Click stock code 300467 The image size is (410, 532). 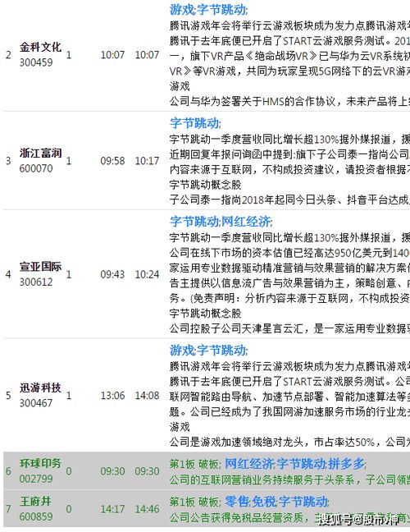tap(36, 403)
